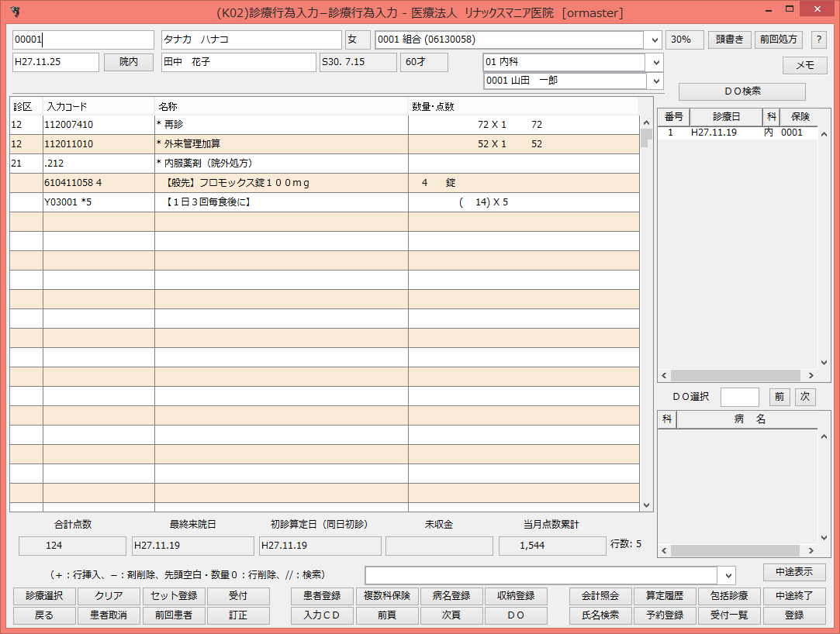Click the 30% burden rate button
This screenshot has width=840, height=634.
pyautogui.click(x=685, y=40)
